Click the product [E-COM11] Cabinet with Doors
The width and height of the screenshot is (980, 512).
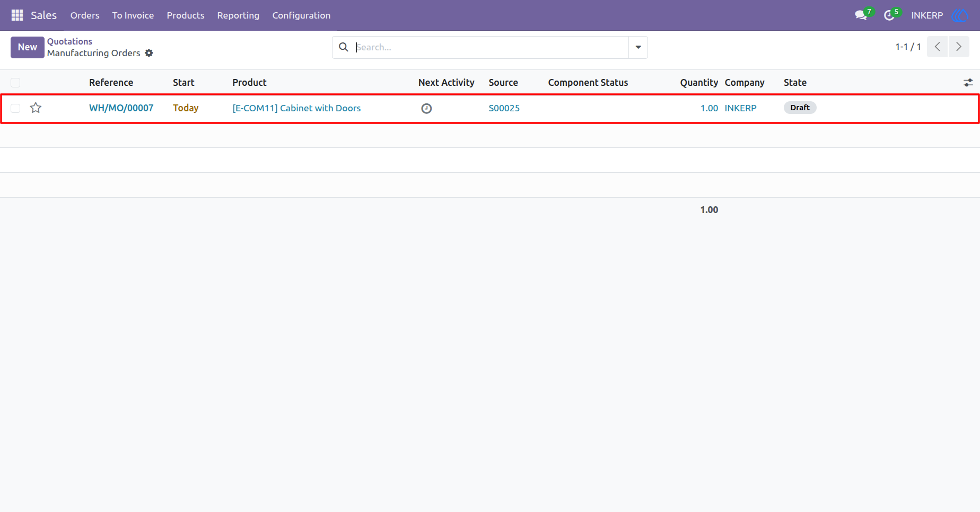coord(296,108)
